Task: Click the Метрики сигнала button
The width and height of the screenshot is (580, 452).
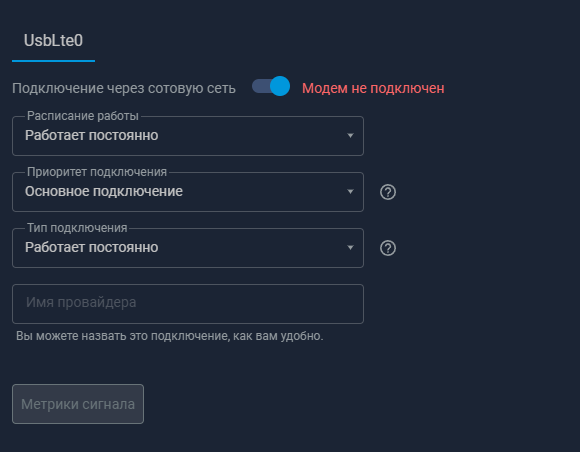Action: 78,404
